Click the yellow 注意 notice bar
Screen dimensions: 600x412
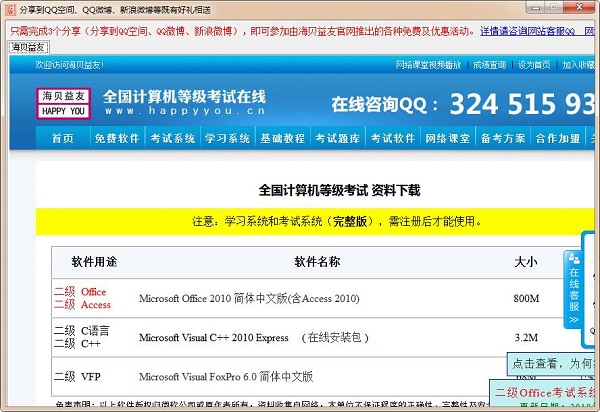pyautogui.click(x=316, y=221)
